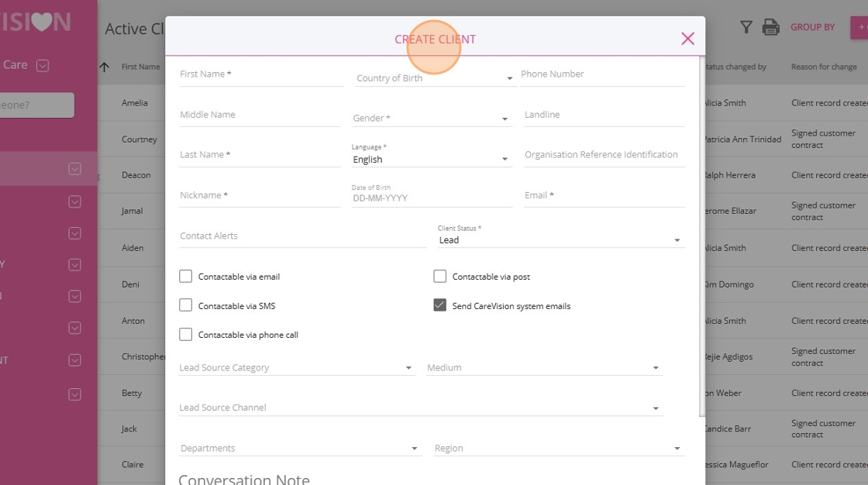The height and width of the screenshot is (485, 868).
Task: Check Contactable via phone call
Action: pyautogui.click(x=186, y=335)
